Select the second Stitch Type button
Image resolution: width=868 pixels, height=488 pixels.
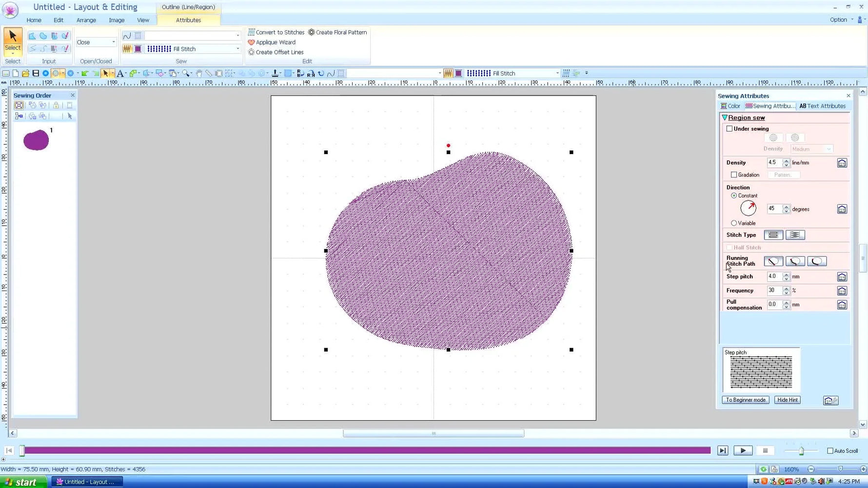[x=795, y=235]
